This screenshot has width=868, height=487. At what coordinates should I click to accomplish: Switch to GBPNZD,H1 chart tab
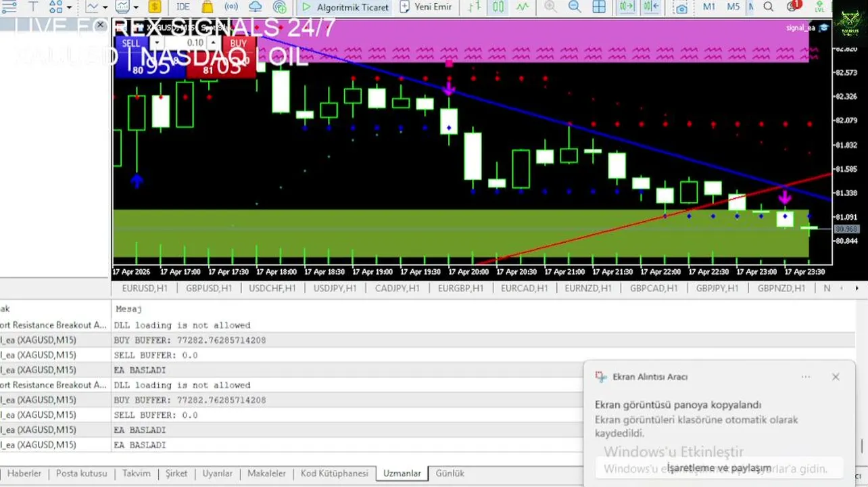pos(781,288)
